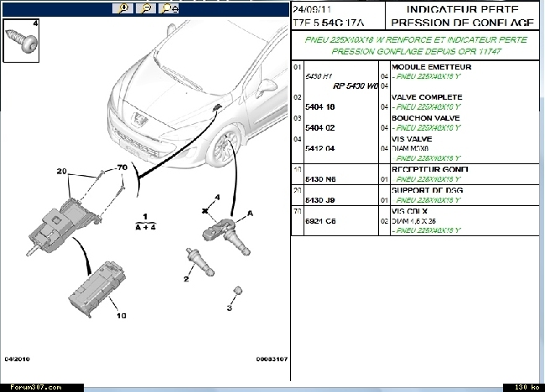Click the BOUCHON VALVE description
The width and height of the screenshot is (545, 392).
[425, 118]
